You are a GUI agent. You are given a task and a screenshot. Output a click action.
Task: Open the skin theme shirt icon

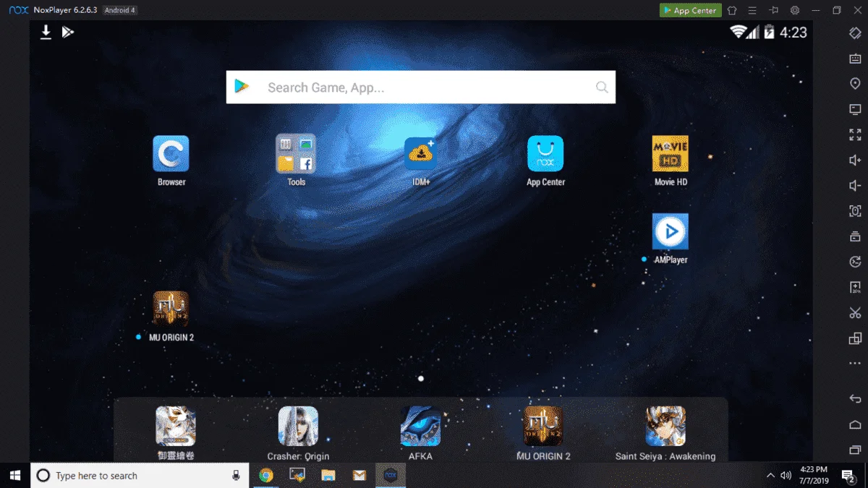(732, 10)
